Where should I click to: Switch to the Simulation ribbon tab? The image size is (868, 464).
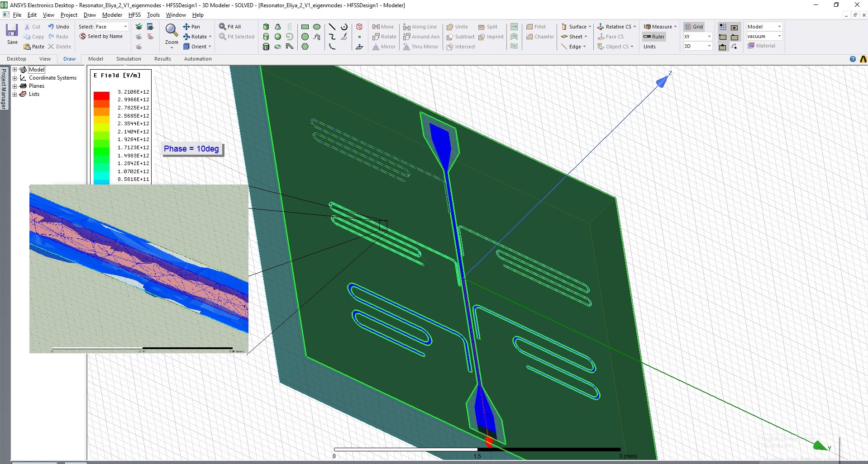[129, 59]
